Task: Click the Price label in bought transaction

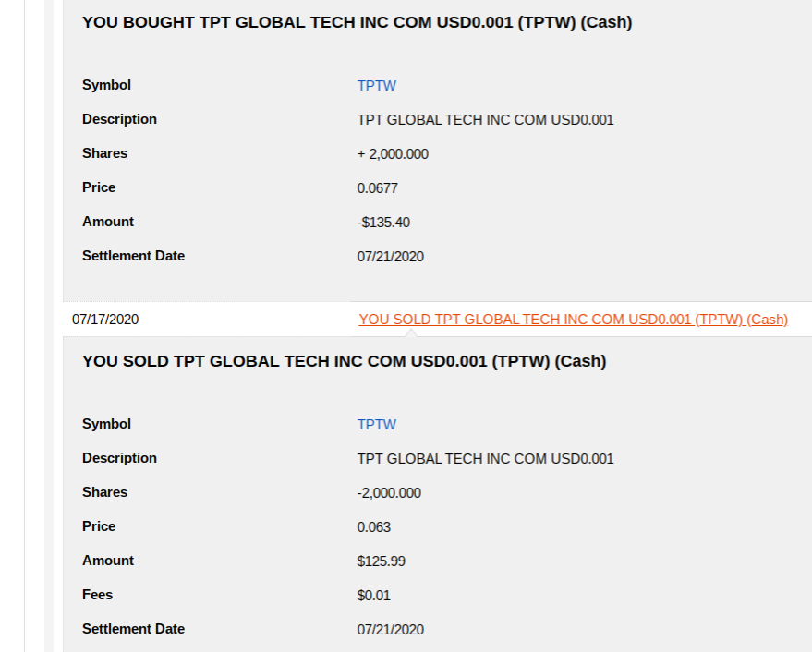Action: click(x=99, y=187)
